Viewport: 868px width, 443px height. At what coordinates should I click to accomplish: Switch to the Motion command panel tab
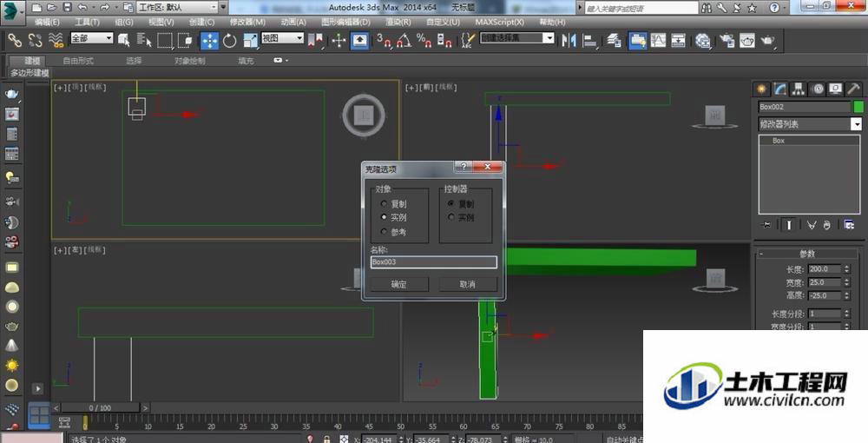817,89
